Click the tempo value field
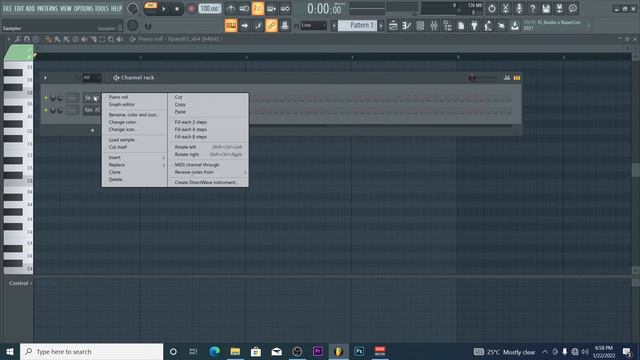This screenshot has width=640, height=360. tap(210, 9)
